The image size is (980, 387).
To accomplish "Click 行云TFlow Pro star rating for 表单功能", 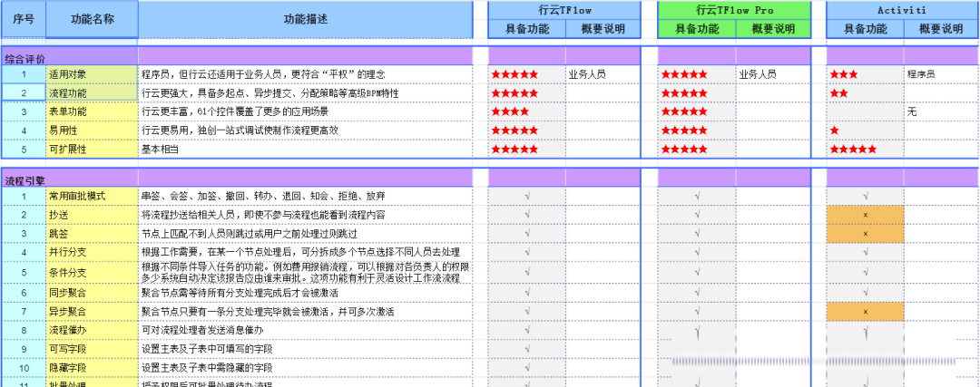I will tap(684, 111).
